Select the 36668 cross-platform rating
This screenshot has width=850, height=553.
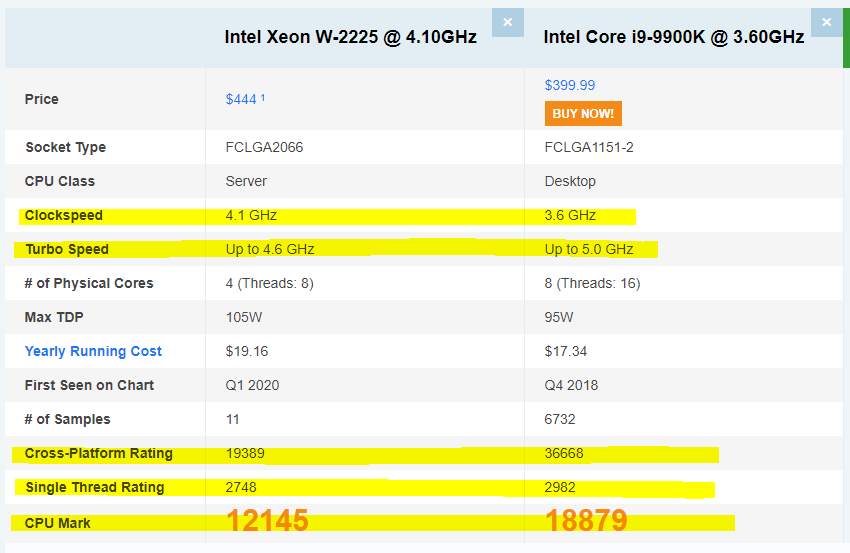tap(564, 453)
